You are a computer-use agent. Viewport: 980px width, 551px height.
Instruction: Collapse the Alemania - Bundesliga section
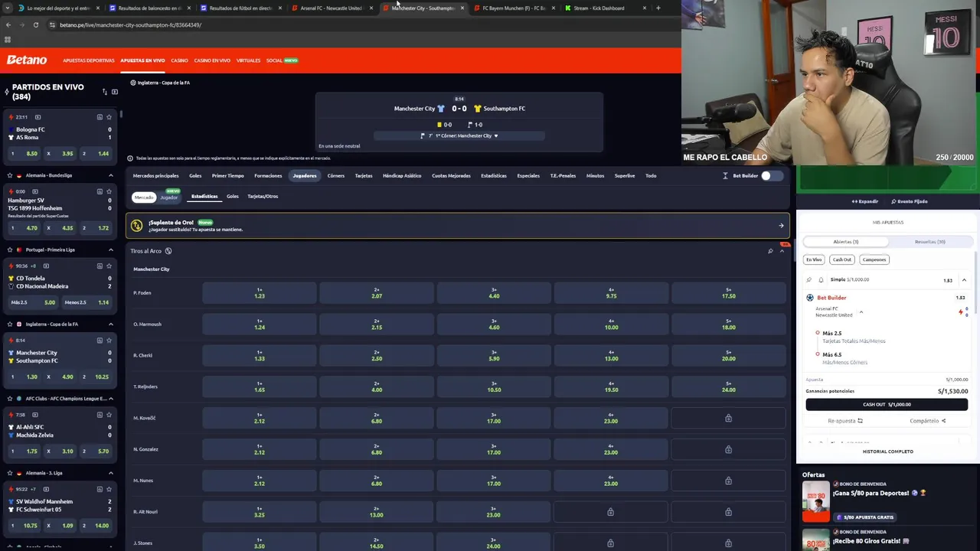tap(111, 175)
